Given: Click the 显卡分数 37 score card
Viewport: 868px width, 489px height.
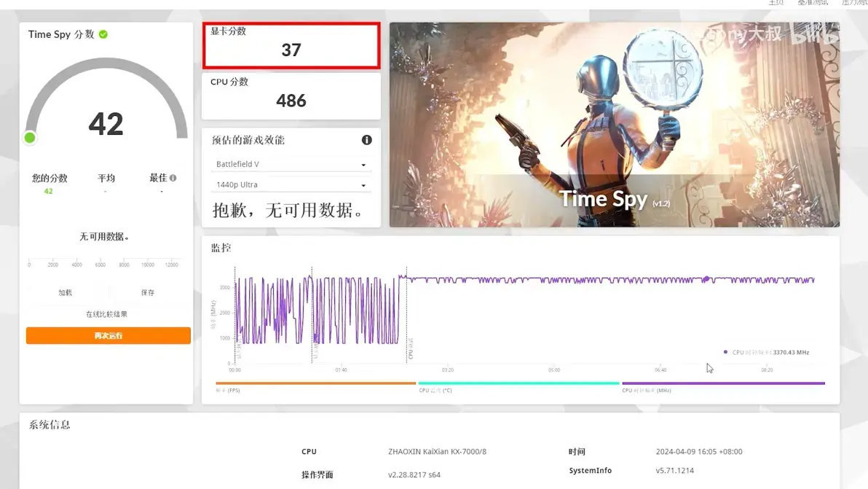Looking at the screenshot, I should [291, 45].
